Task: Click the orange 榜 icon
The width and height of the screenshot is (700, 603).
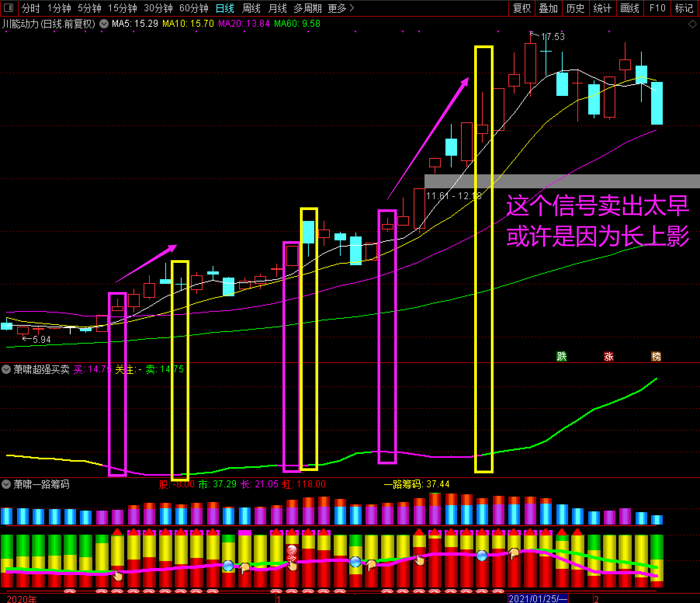Action: coord(656,356)
